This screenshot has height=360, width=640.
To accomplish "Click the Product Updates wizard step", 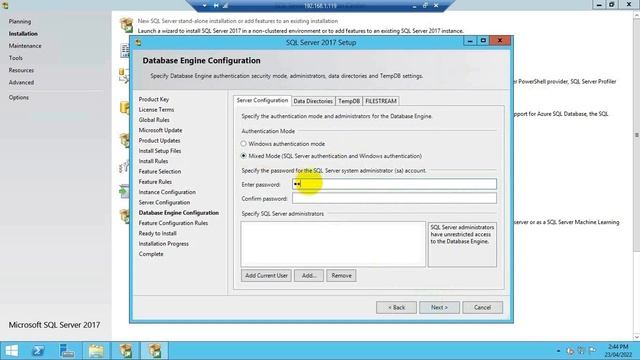I will point(159,141).
